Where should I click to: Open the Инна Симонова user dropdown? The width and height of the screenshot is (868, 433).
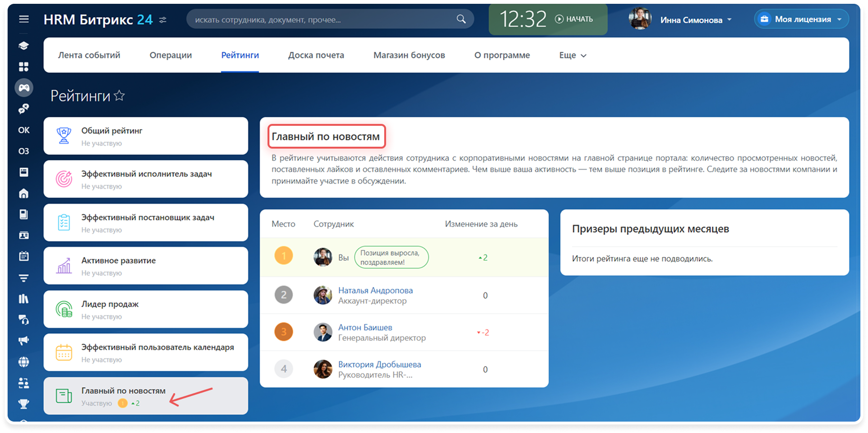click(x=695, y=20)
